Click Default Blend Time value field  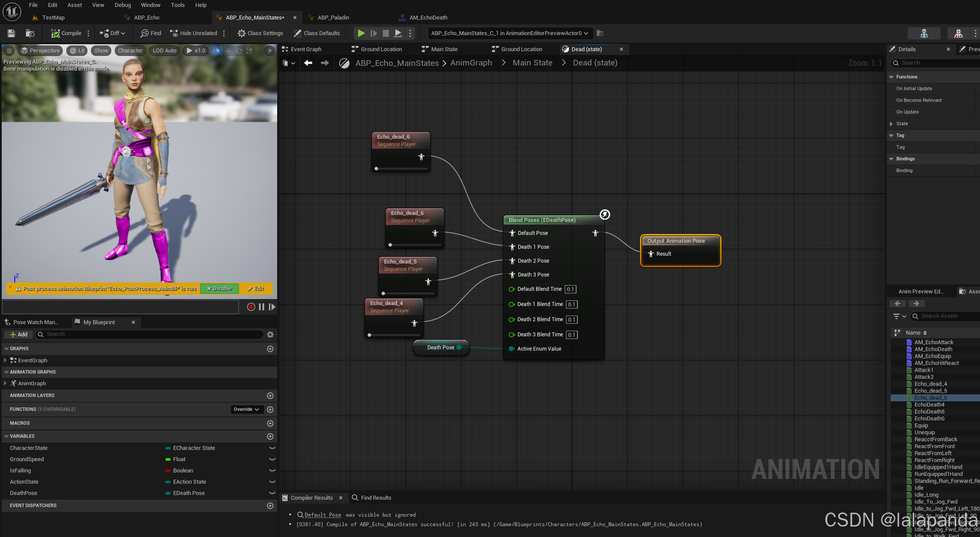tap(570, 290)
